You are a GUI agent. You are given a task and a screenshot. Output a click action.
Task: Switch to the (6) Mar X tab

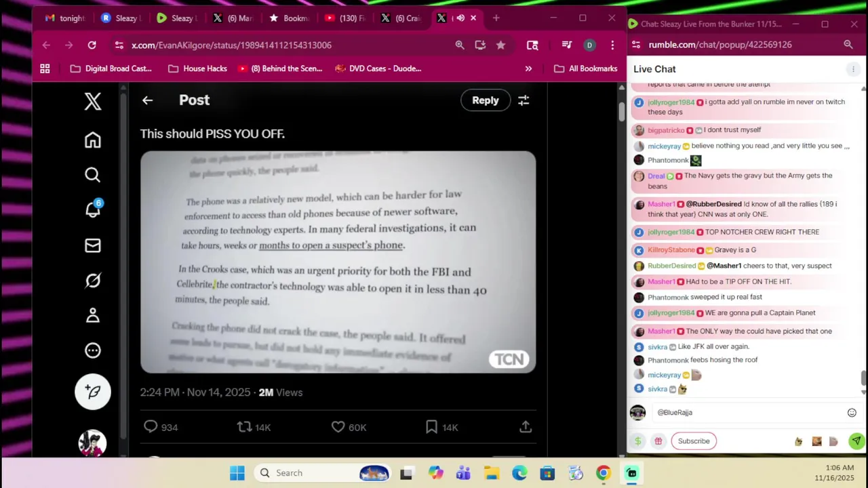click(x=233, y=18)
